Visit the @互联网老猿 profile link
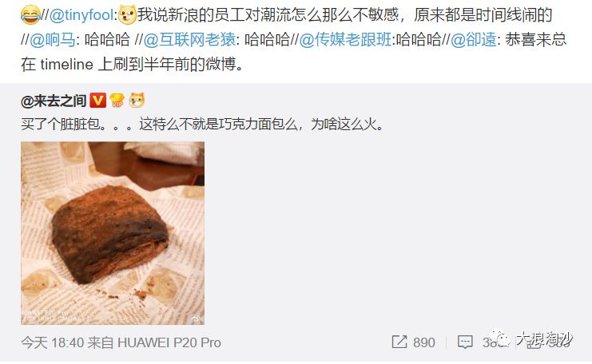592x364 pixels. [190, 40]
